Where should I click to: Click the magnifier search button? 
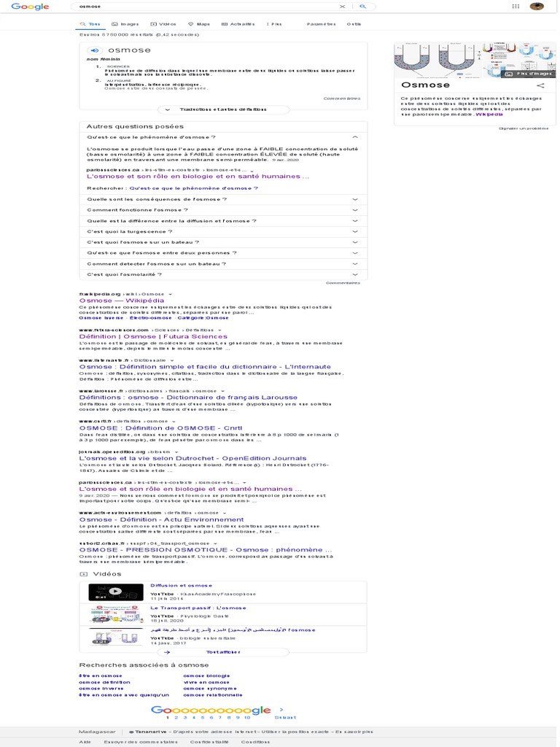362,7
